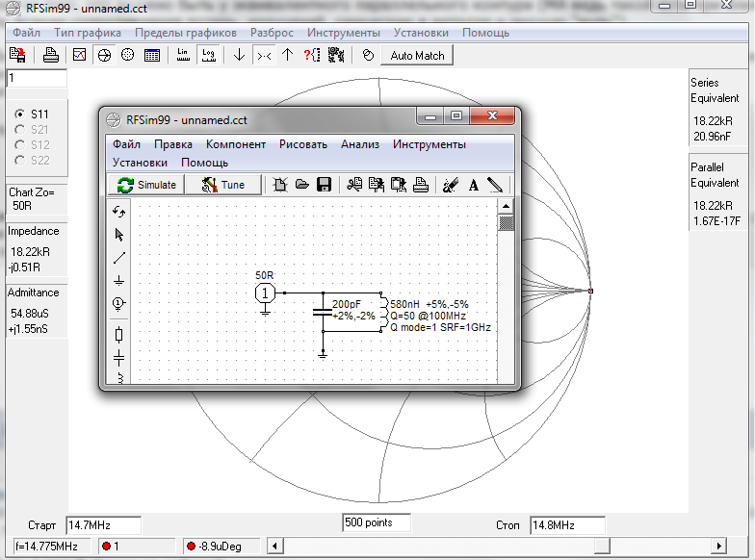Select the wire drawing tool
This screenshot has width=755, height=560.
119,258
